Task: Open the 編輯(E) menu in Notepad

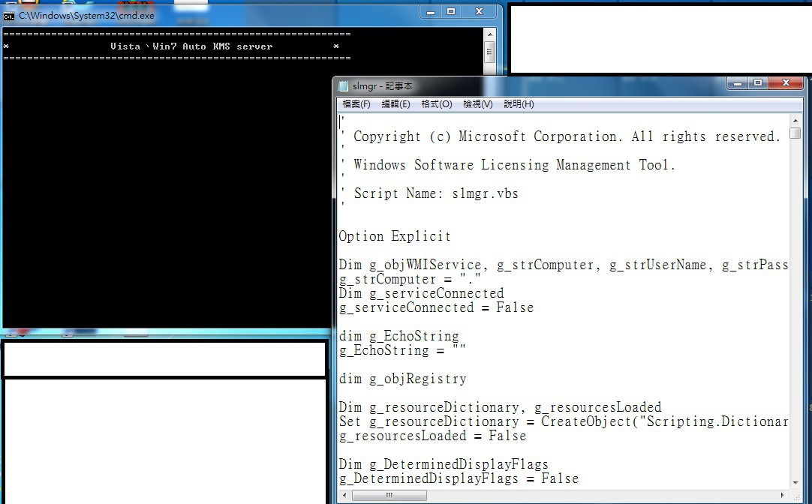Action: pos(395,104)
